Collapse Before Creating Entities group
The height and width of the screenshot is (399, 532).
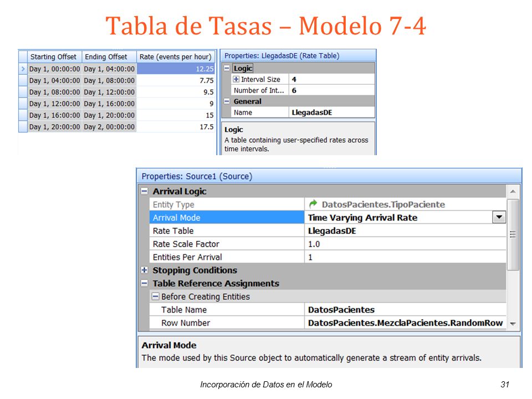coord(155,296)
